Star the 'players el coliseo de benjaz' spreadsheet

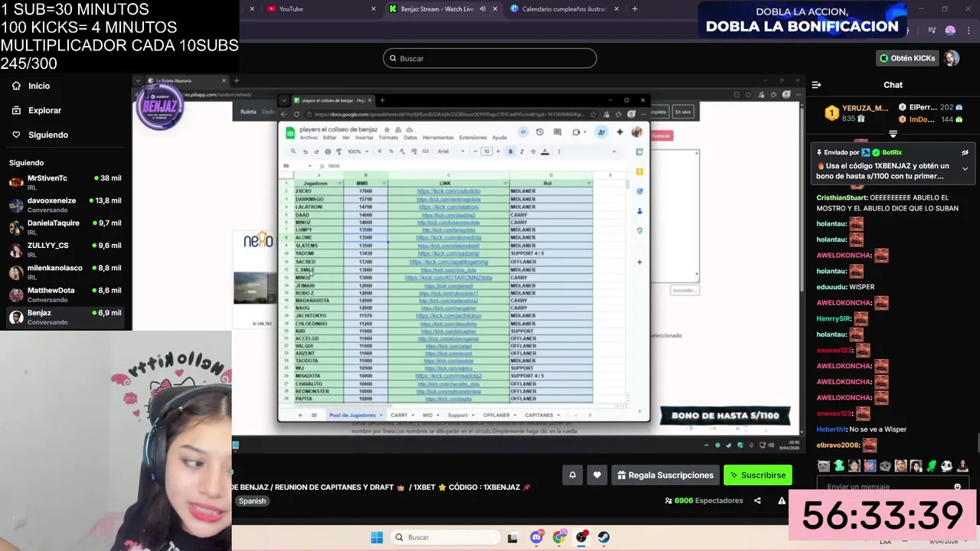click(x=387, y=130)
